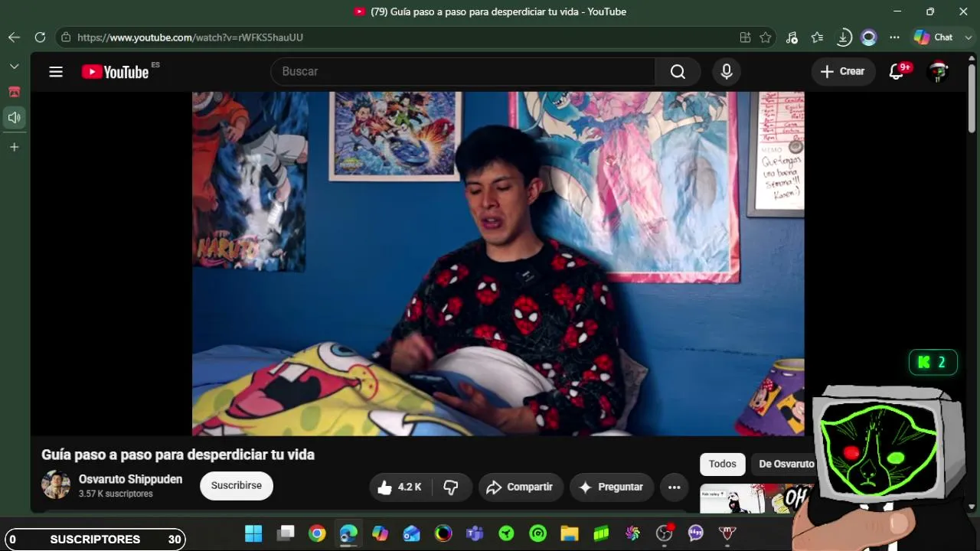Viewport: 980px width, 551px height.
Task: Open the Preguntar AI assistant
Action: click(x=611, y=487)
